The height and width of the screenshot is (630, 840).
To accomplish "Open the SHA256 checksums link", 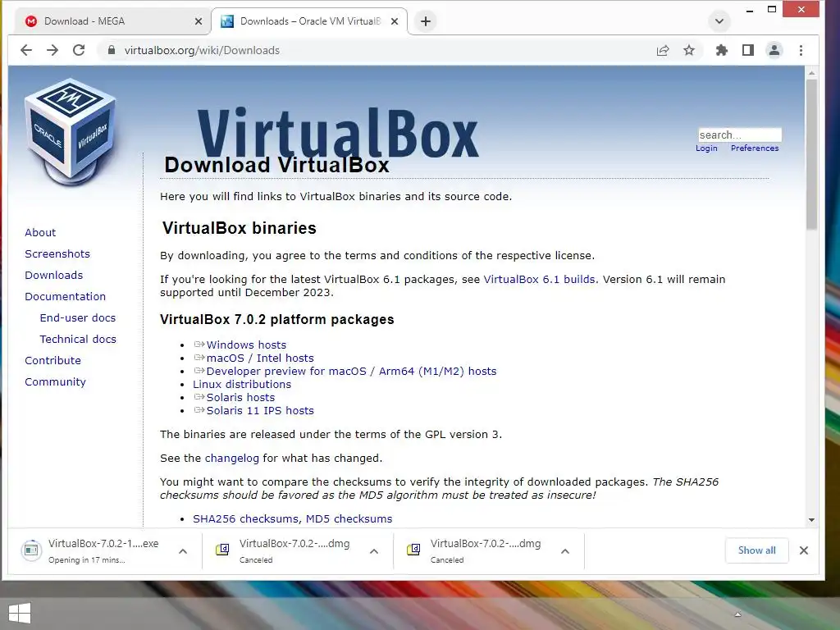I will coord(246,518).
